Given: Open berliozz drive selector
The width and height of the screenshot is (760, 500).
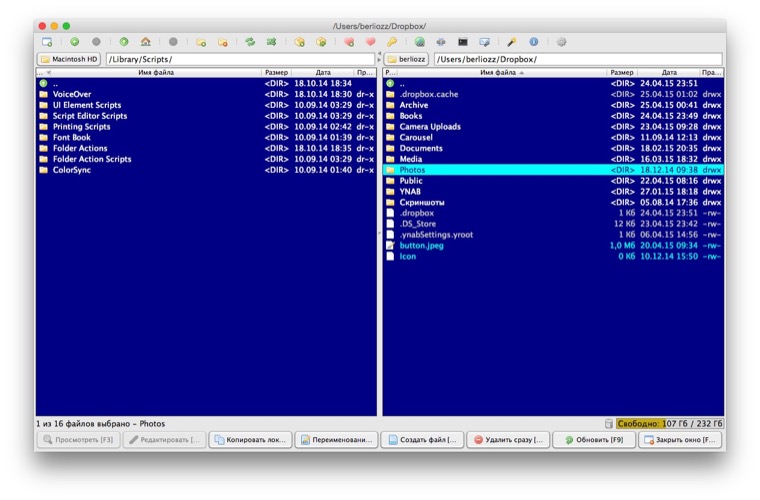Looking at the screenshot, I should (406, 59).
